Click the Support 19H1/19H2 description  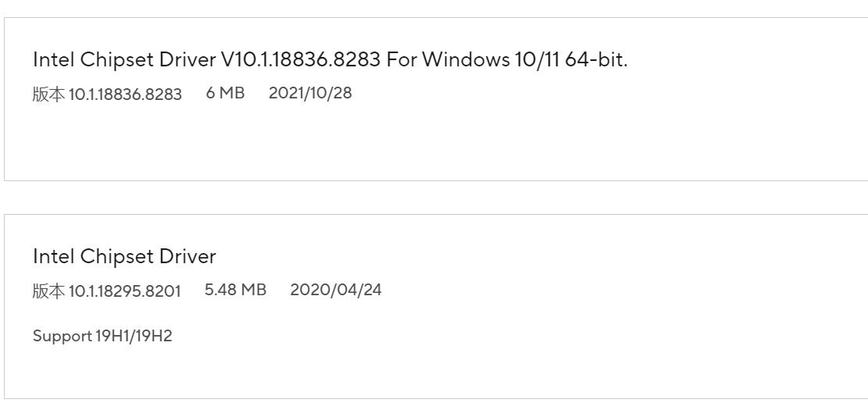(102, 337)
